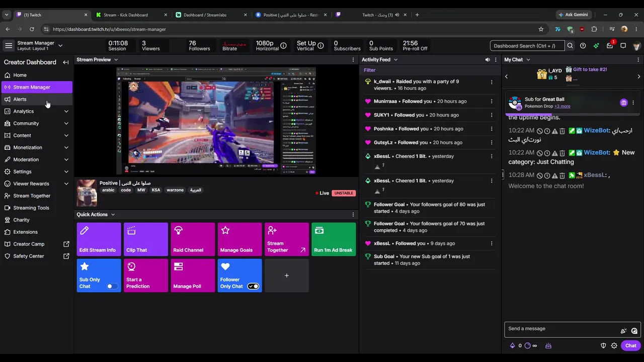This screenshot has width=644, height=362.
Task: Open the Stream Manager layout dropdown
Action: (x=60, y=46)
